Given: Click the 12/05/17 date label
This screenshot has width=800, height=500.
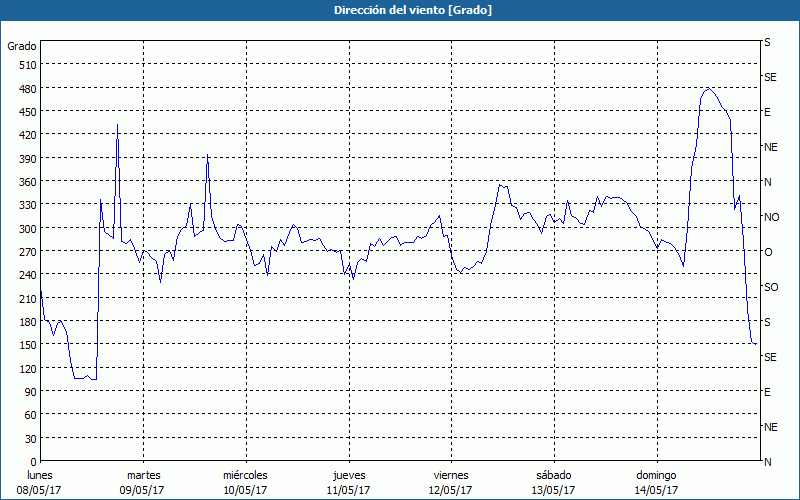Looking at the screenshot, I should (450, 490).
